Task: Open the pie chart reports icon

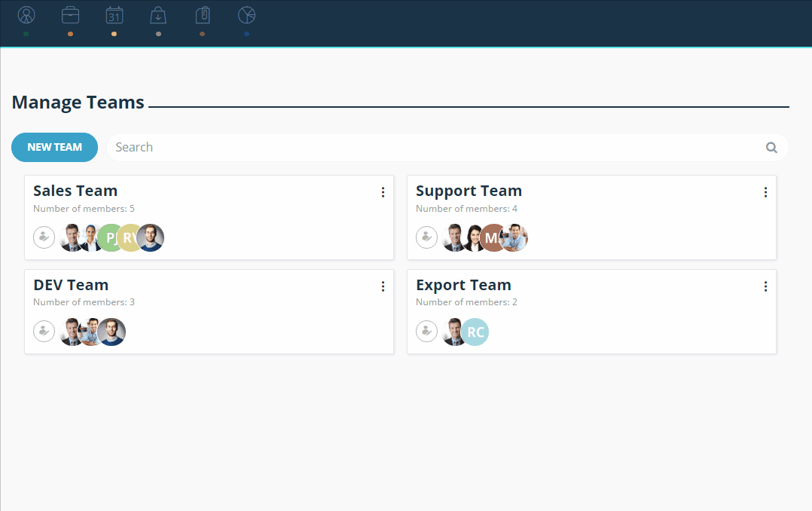Action: [246, 15]
